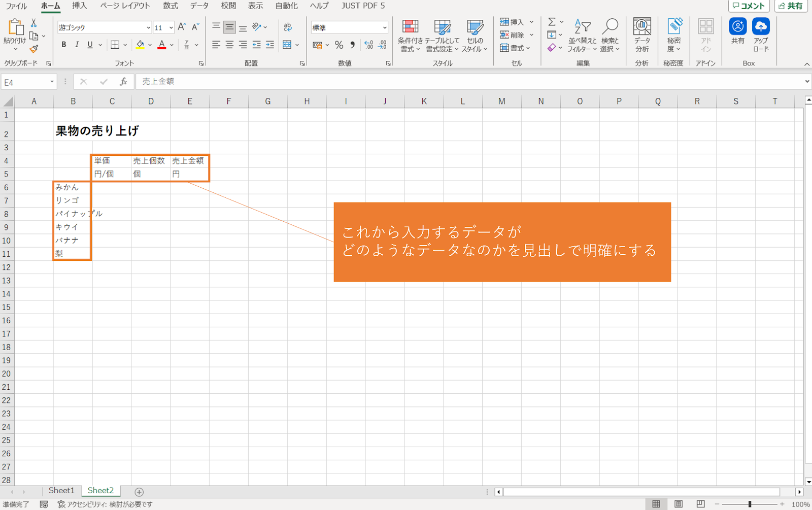Click the Borders icon
The height and width of the screenshot is (510, 812).
115,45
